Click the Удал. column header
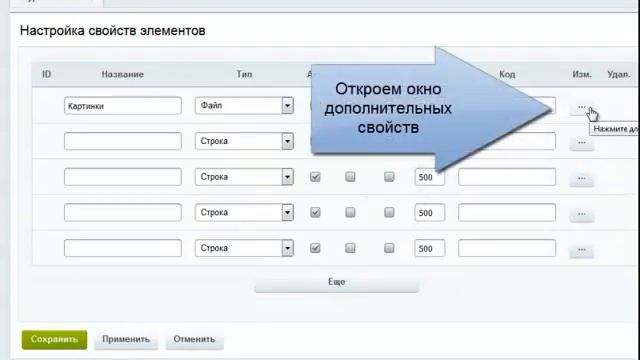640x360 pixels. (619, 74)
